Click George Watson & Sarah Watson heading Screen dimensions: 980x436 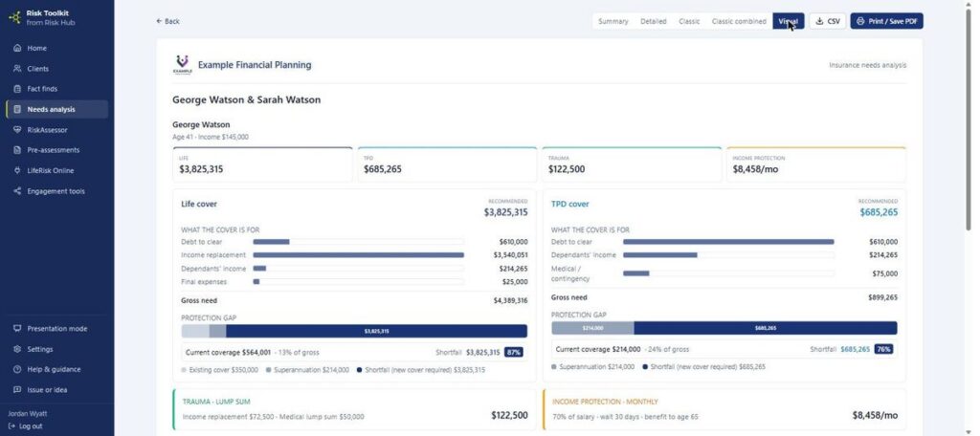tap(246, 99)
